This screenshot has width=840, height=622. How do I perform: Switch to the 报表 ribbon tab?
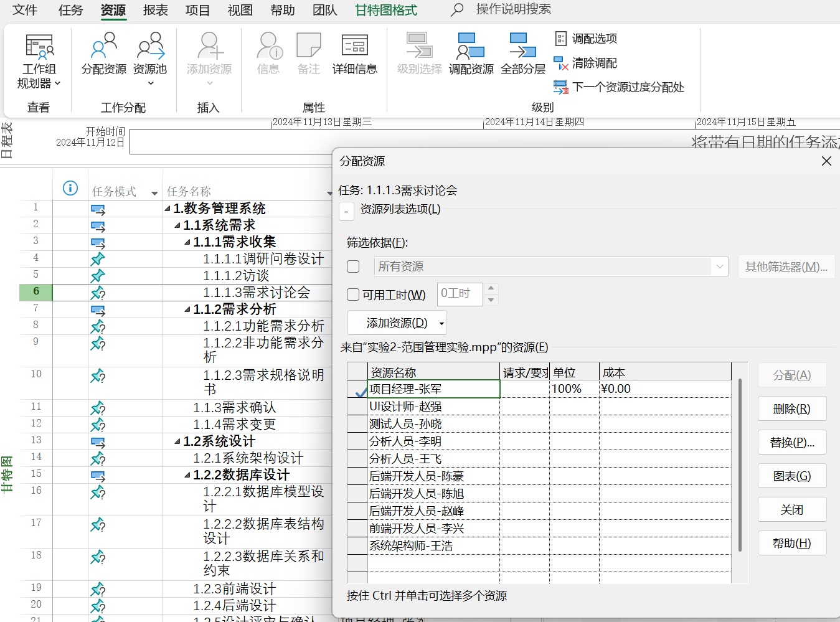coord(155,10)
